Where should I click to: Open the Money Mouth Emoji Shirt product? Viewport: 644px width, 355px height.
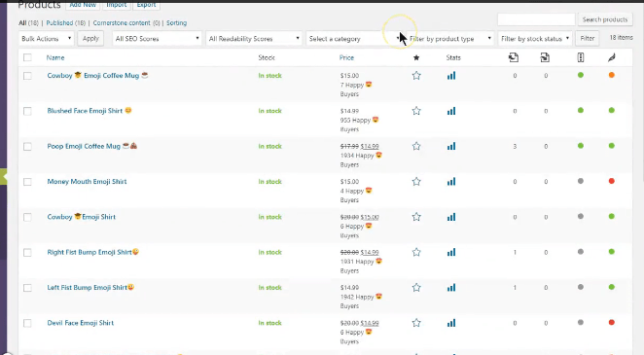pyautogui.click(x=88, y=182)
